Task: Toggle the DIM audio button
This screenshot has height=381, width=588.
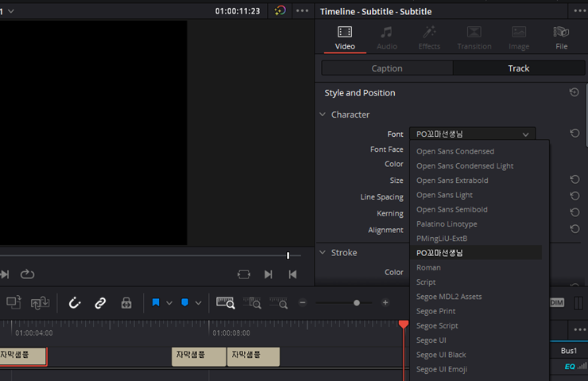Action: point(557,302)
